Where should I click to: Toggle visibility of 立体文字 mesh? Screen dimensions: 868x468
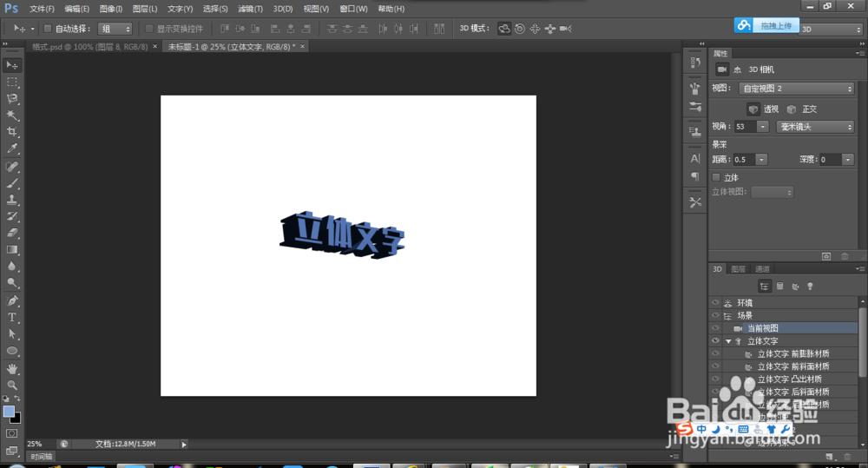715,341
